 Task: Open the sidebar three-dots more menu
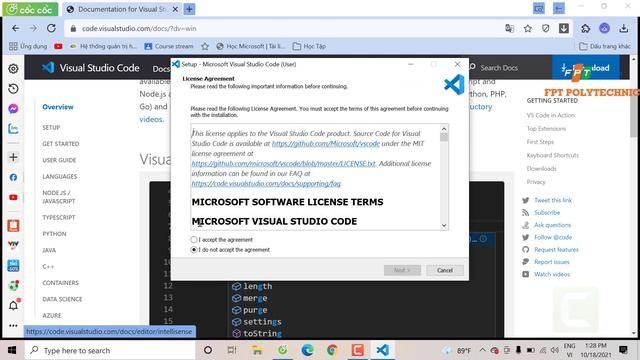[13, 326]
